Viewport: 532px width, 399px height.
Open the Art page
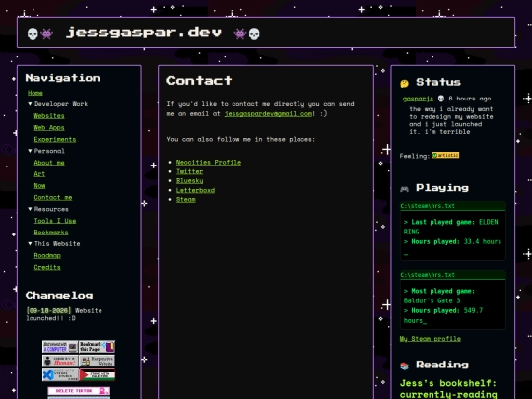[x=39, y=174]
